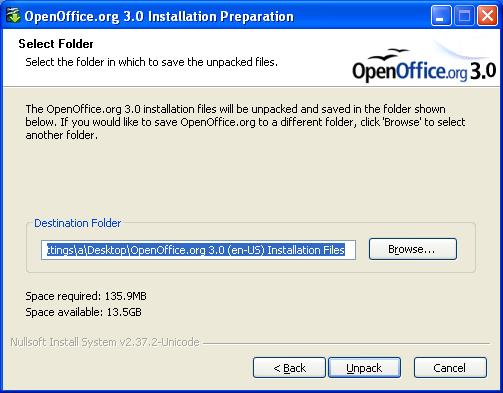
Task: Click inside the destination folder path field
Action: coord(198,250)
